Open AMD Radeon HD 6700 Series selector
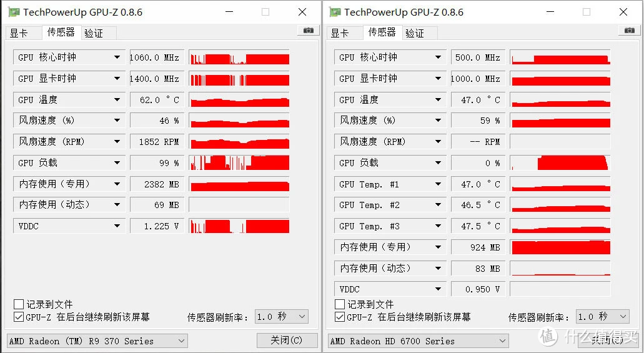 418,341
